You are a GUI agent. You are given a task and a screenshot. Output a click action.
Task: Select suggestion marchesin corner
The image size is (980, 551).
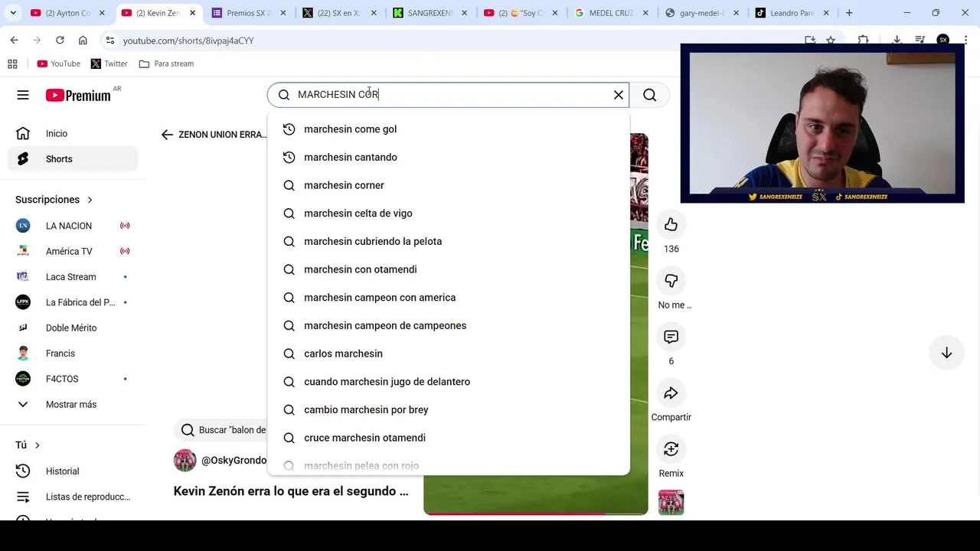point(449,185)
